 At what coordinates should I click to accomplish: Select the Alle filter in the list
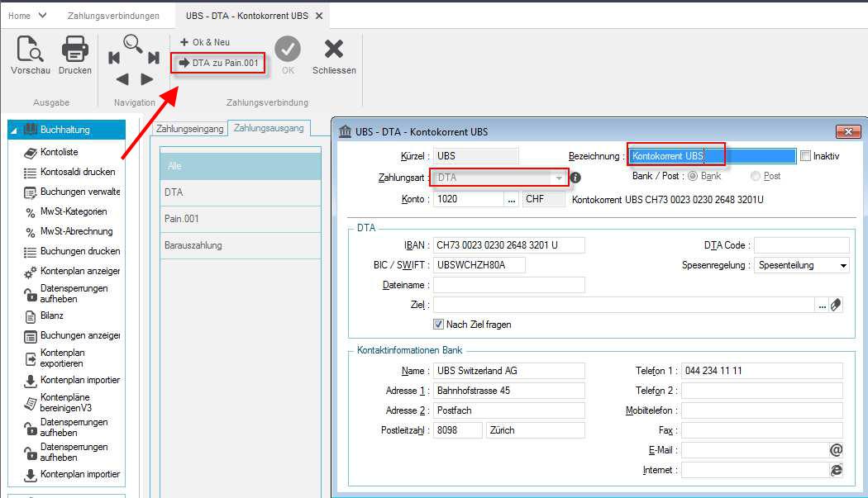click(x=241, y=166)
